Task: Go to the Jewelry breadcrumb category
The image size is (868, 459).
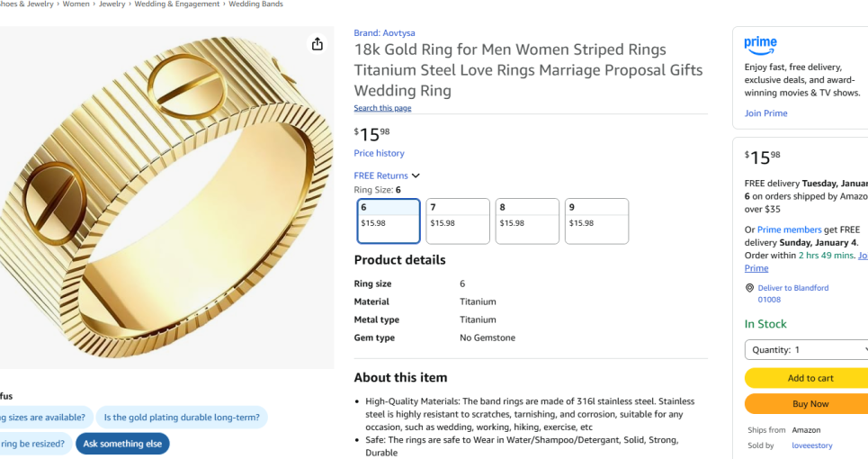Action: (112, 4)
